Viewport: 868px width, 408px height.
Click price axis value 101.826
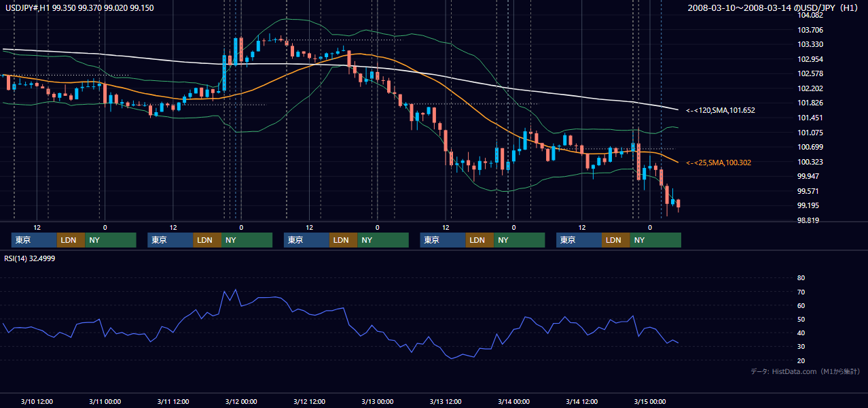point(810,103)
